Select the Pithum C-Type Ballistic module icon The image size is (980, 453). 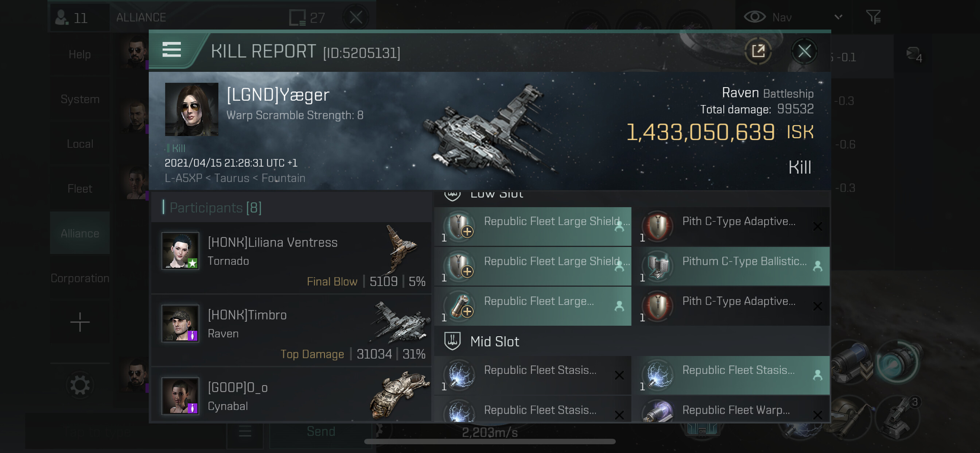click(x=658, y=266)
